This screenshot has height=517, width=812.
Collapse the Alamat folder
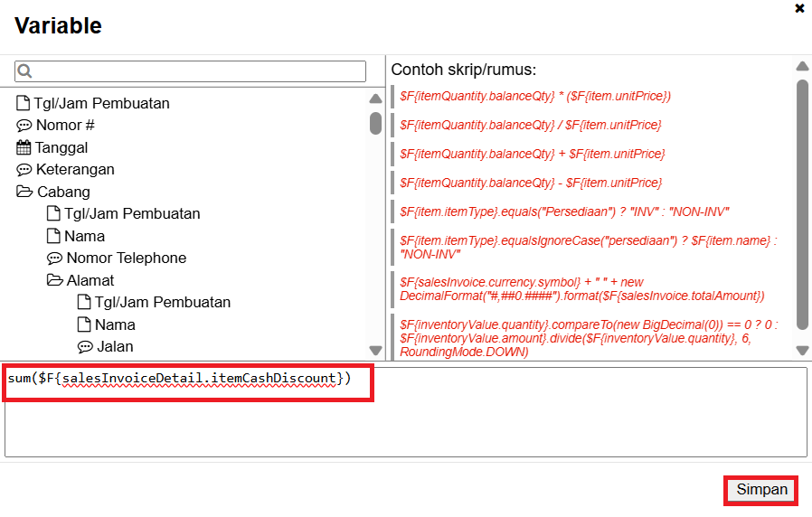coord(54,280)
